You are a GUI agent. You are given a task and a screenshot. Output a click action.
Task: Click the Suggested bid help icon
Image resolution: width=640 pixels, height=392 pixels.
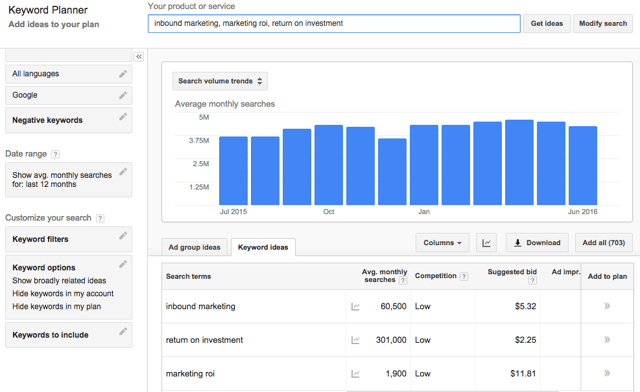pyautogui.click(x=532, y=281)
